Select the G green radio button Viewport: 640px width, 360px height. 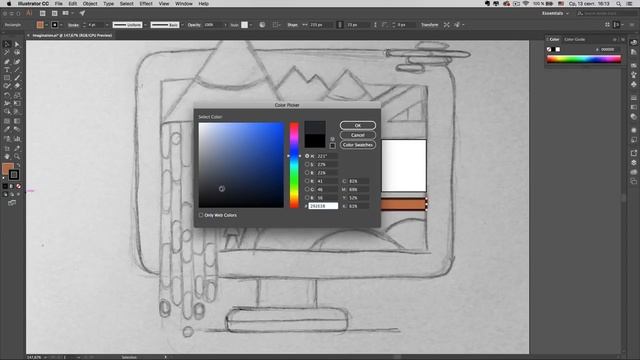click(307, 189)
